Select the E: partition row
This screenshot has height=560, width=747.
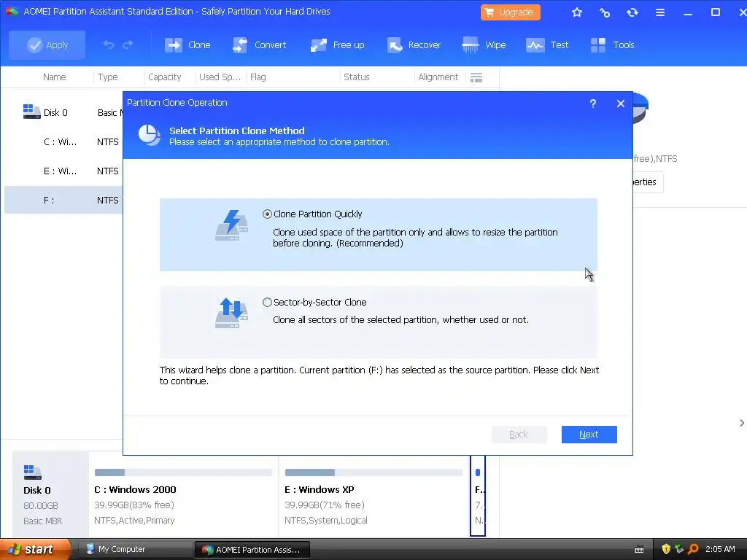tap(63, 171)
